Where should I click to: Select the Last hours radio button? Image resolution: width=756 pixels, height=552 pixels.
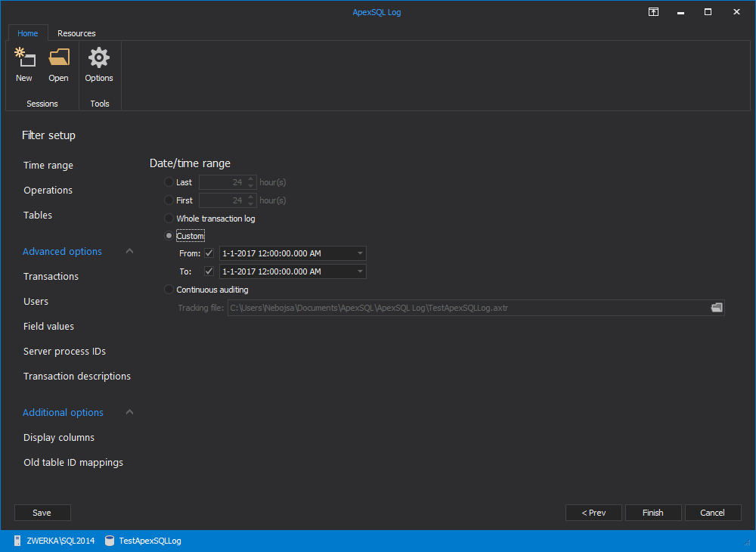pos(169,182)
